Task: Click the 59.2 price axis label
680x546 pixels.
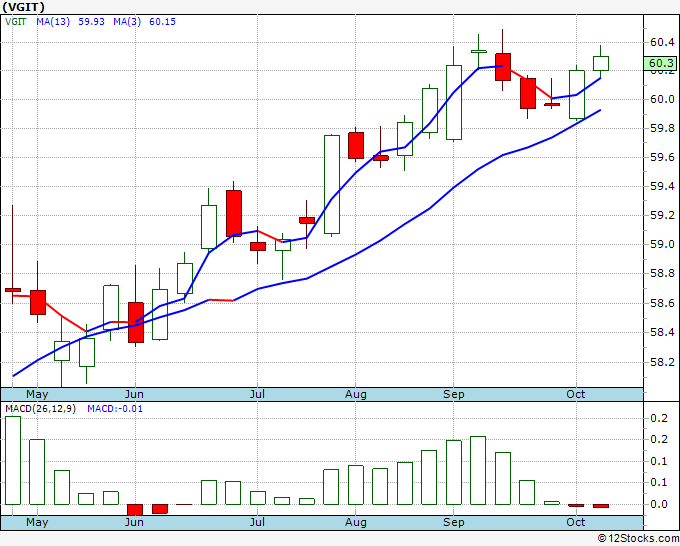Action: [662, 216]
